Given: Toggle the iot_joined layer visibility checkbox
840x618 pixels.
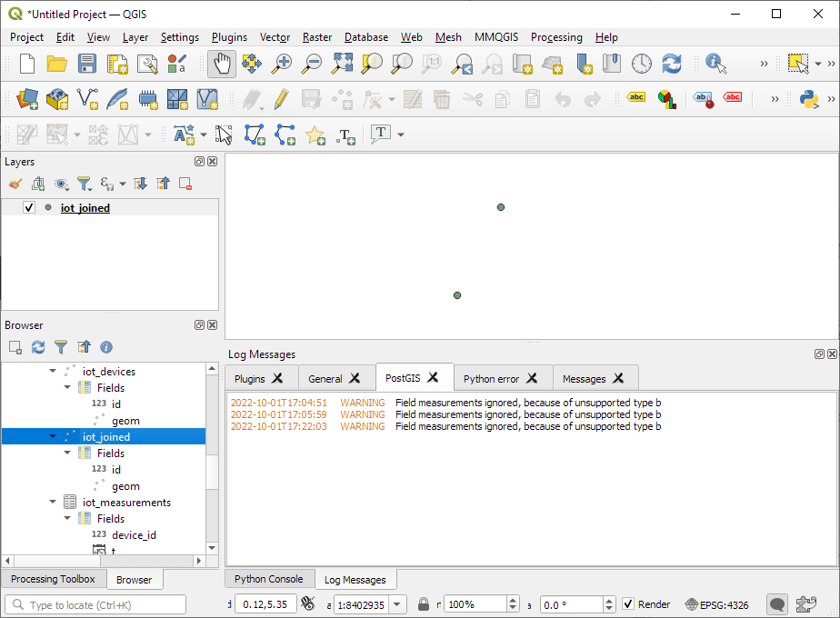Looking at the screenshot, I should [29, 208].
